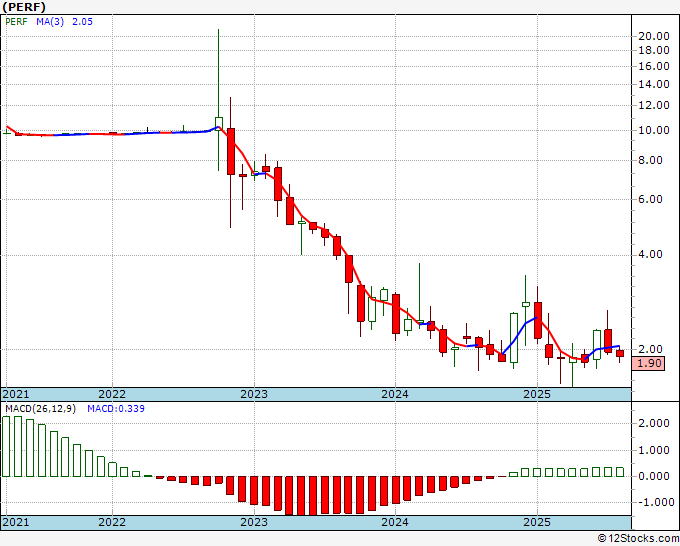The width and height of the screenshot is (680, 546).
Task: Click the 4.00 price axis label
Action: pyautogui.click(x=651, y=255)
